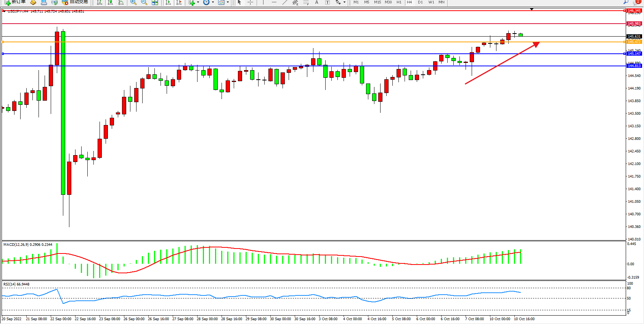Screen dimensions: 644x324
Task: Switch to line chart display
Action: pyautogui.click(x=121, y=2)
